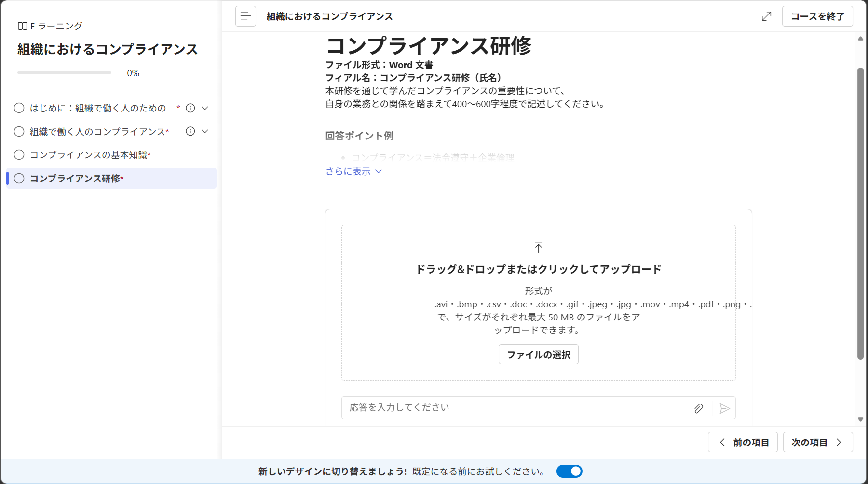Click コースを終了 button

click(x=817, y=16)
